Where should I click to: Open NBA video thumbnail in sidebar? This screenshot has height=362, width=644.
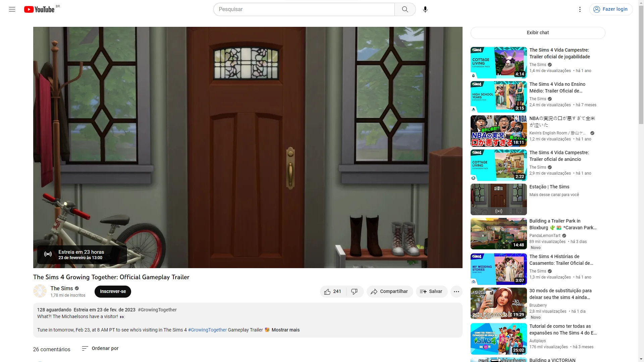click(498, 131)
